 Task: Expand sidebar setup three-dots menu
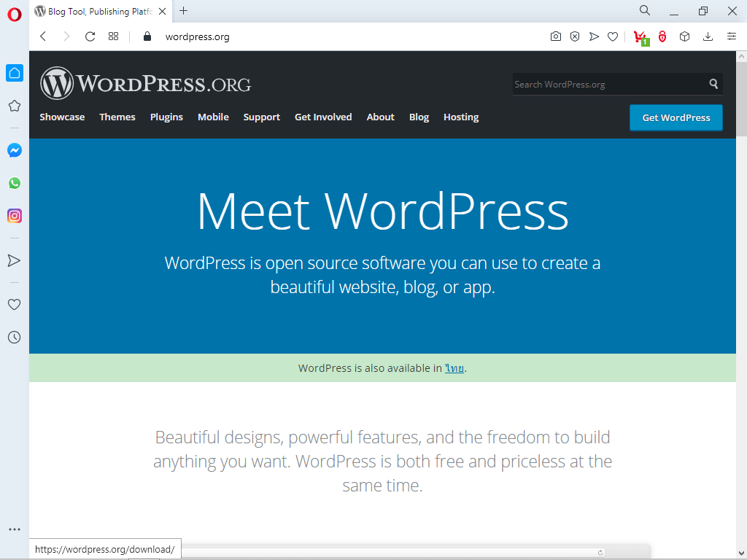pos(14,529)
